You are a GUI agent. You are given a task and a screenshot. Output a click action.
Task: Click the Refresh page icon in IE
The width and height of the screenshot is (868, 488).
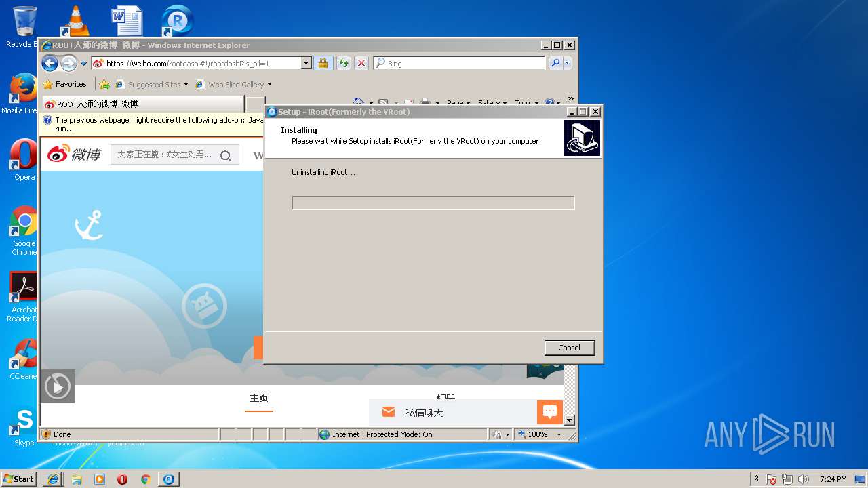344,63
